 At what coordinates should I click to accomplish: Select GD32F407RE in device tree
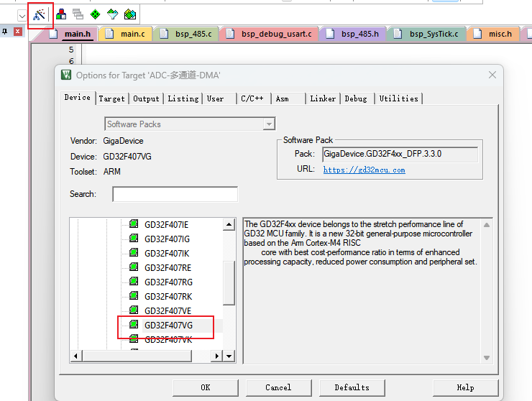click(168, 268)
